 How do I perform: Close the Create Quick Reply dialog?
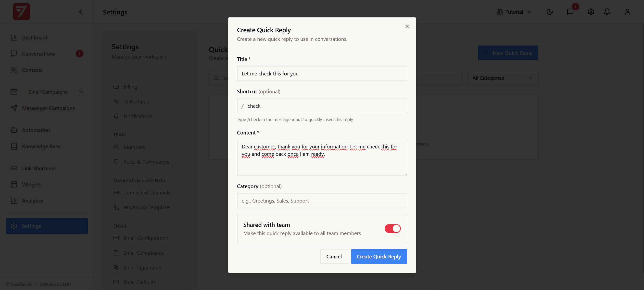pos(407,26)
